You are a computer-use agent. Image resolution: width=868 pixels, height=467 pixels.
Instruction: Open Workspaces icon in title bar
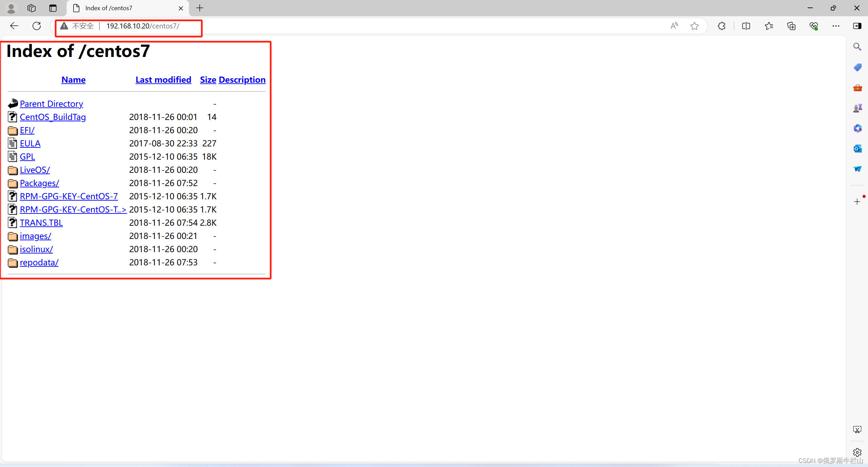tap(32, 8)
